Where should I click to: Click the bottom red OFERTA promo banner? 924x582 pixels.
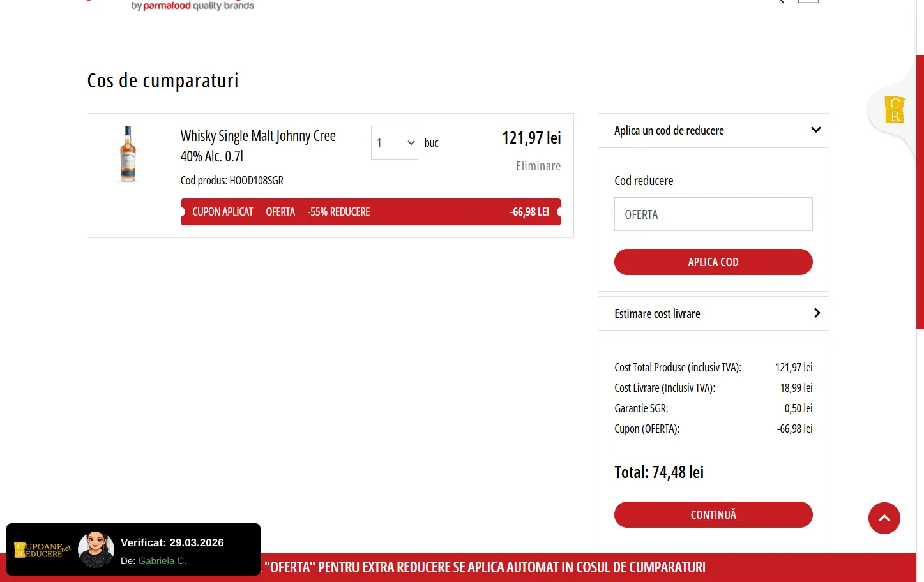click(485, 567)
